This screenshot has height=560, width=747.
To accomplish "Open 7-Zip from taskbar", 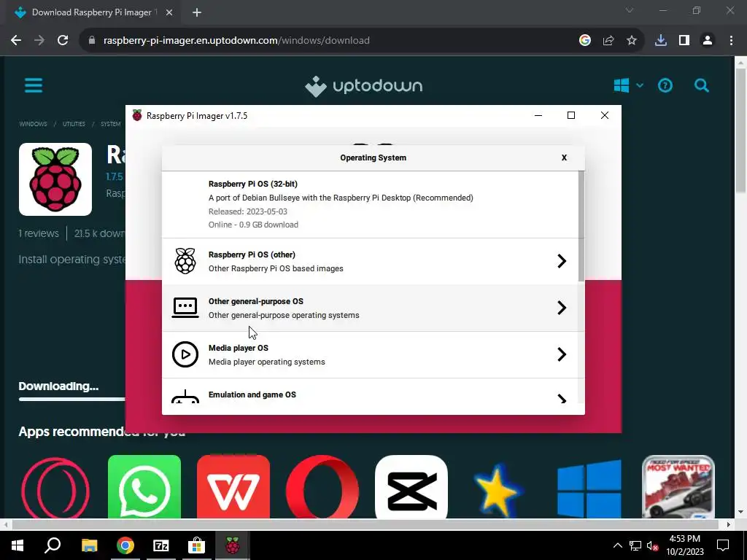I will click(x=161, y=545).
